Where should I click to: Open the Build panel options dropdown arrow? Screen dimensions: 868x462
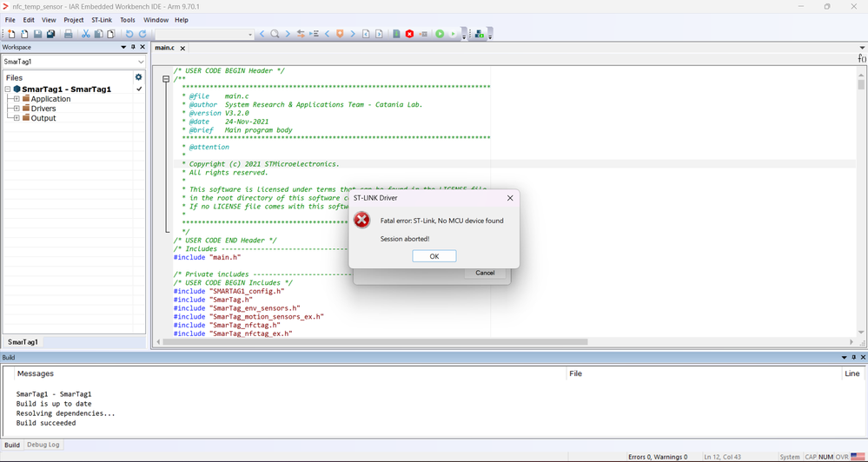pyautogui.click(x=845, y=358)
